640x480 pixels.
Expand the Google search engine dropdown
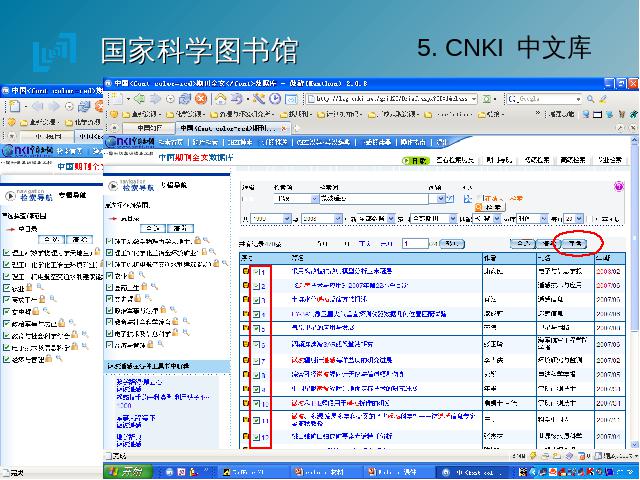pos(578,99)
